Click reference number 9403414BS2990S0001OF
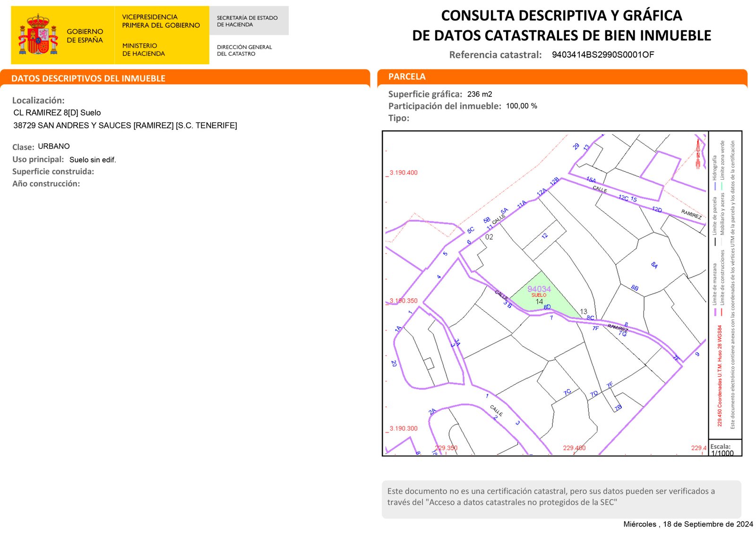Image resolution: width=756 pixels, height=537 pixels. [x=603, y=54]
